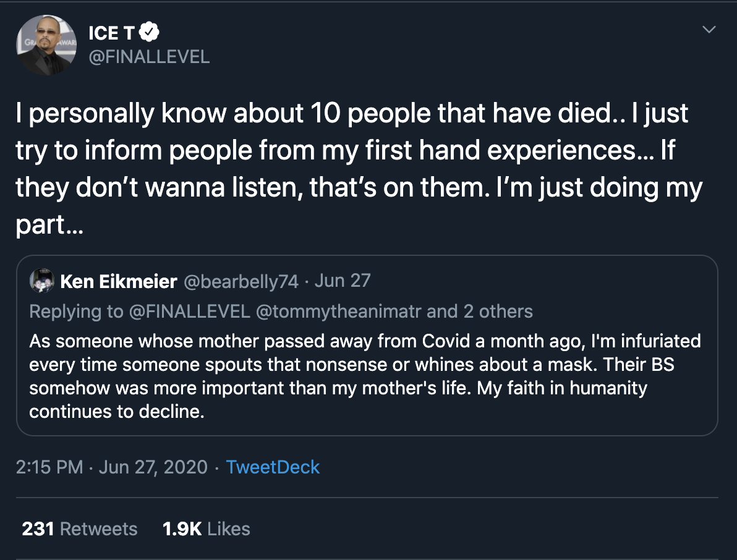Open the @tommytheanimatr mention
Image resolution: width=737 pixels, height=560 pixels.
point(338,311)
